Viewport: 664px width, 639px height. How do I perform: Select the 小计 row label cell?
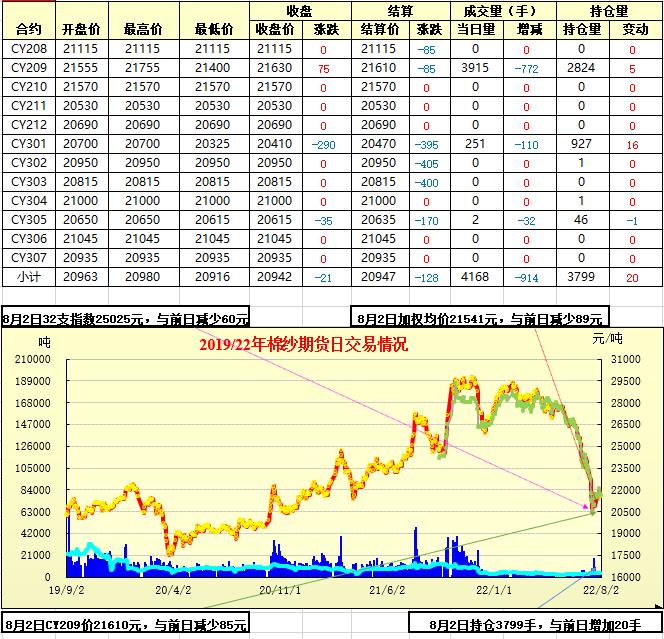29,277
